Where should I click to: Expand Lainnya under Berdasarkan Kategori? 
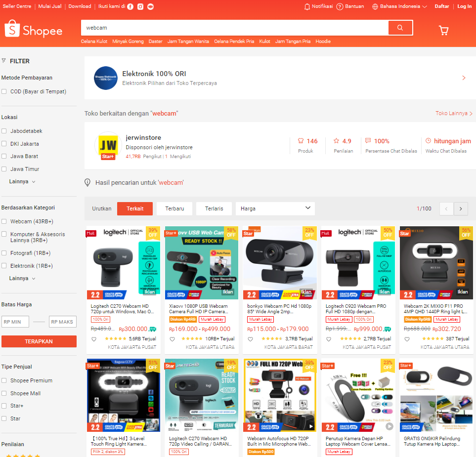tap(22, 278)
